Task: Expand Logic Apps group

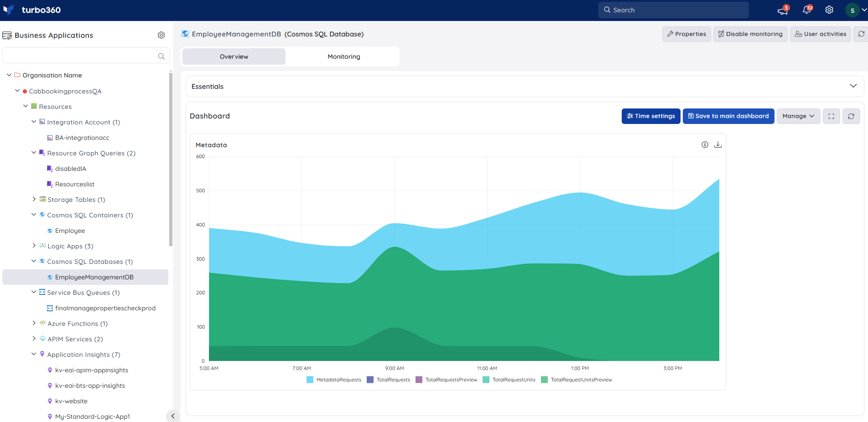Action: [x=34, y=246]
